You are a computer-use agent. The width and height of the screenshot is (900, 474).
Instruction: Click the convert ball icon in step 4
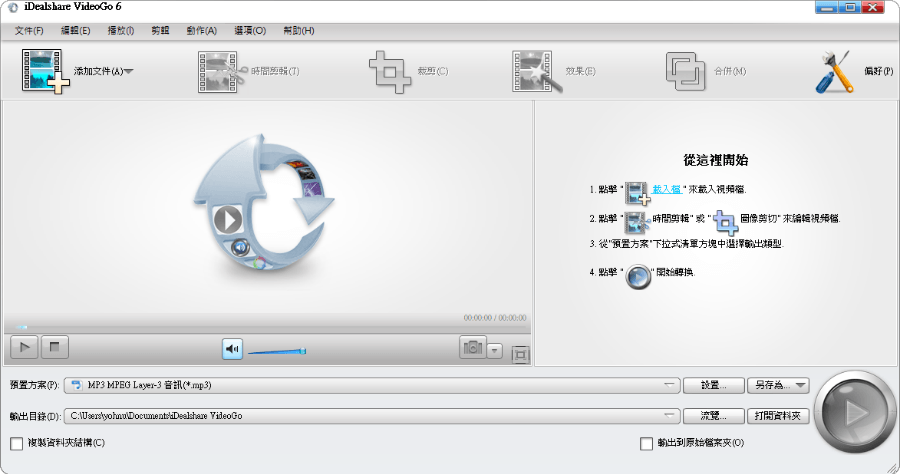[638, 276]
